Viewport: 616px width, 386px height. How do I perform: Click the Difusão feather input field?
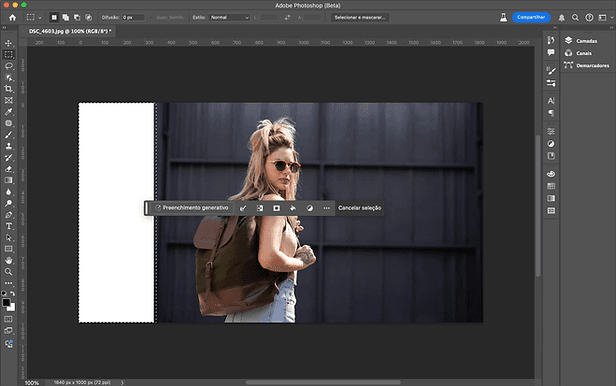click(x=133, y=17)
